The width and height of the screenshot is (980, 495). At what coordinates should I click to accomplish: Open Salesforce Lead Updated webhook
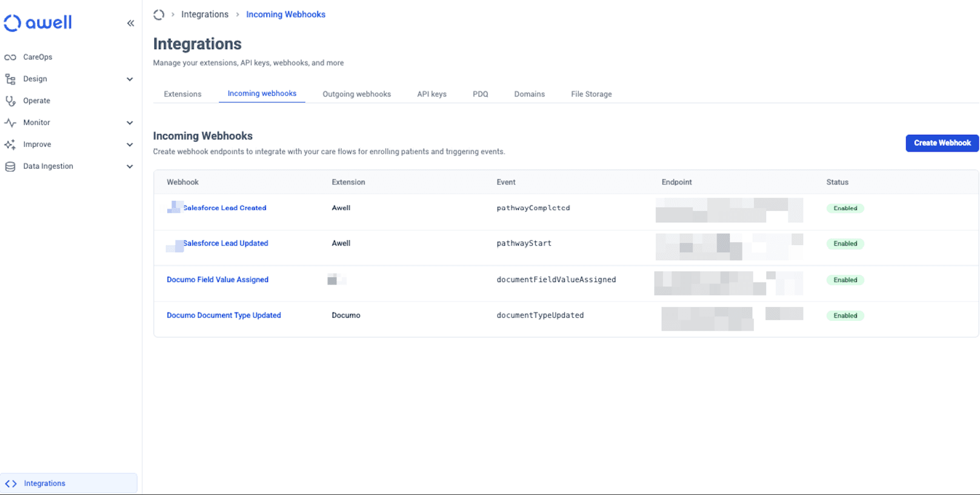tap(225, 243)
